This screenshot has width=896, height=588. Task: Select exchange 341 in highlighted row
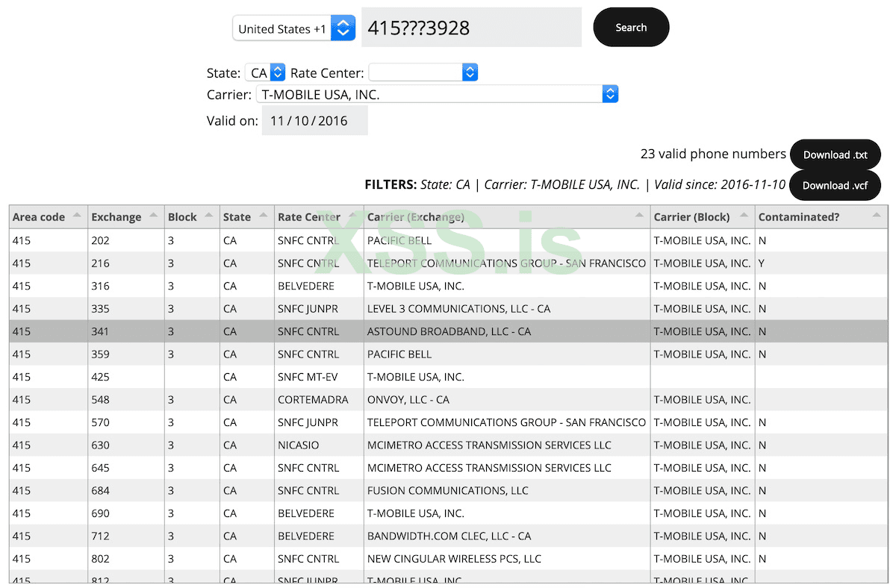point(126,331)
